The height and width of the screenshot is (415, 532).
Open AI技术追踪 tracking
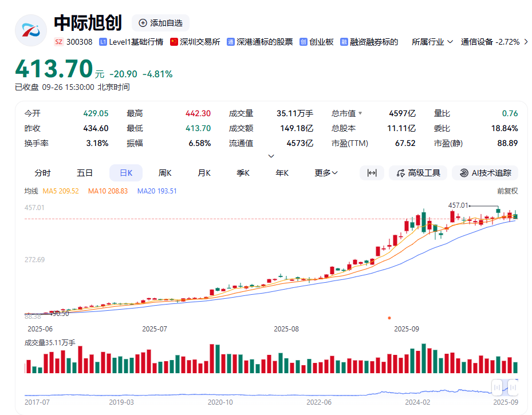[484, 173]
